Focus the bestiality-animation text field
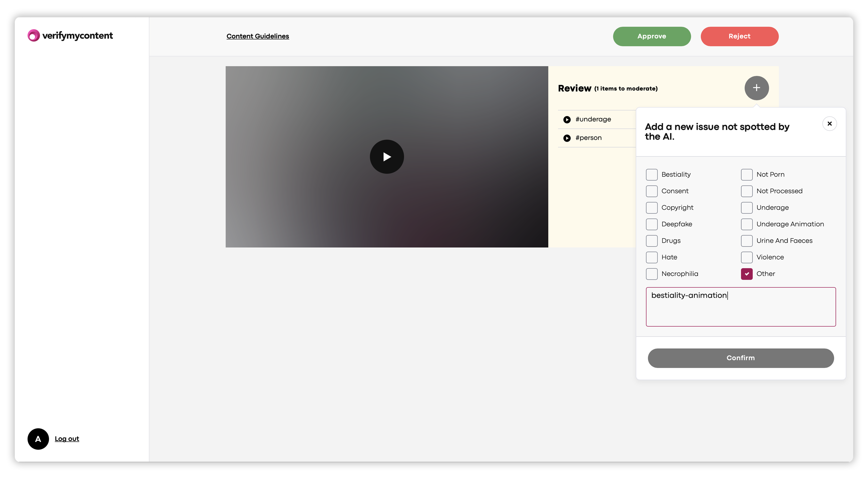868x479 pixels. [x=740, y=307]
